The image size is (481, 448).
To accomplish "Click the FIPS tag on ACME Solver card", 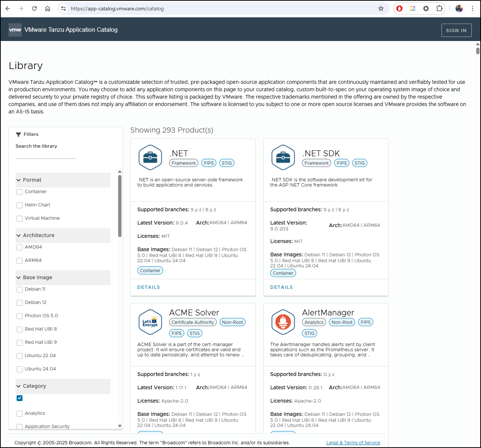I will (x=177, y=334).
